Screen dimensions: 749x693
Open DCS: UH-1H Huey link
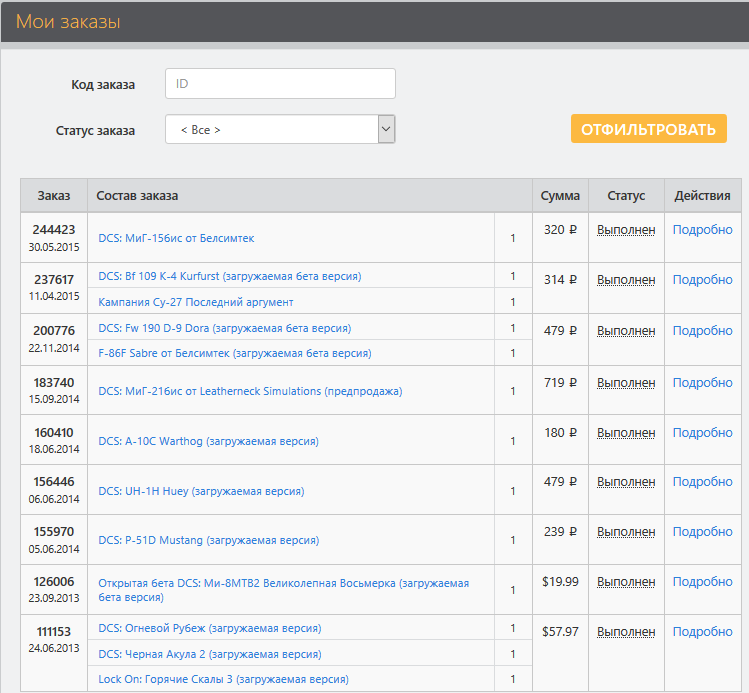[x=201, y=491]
